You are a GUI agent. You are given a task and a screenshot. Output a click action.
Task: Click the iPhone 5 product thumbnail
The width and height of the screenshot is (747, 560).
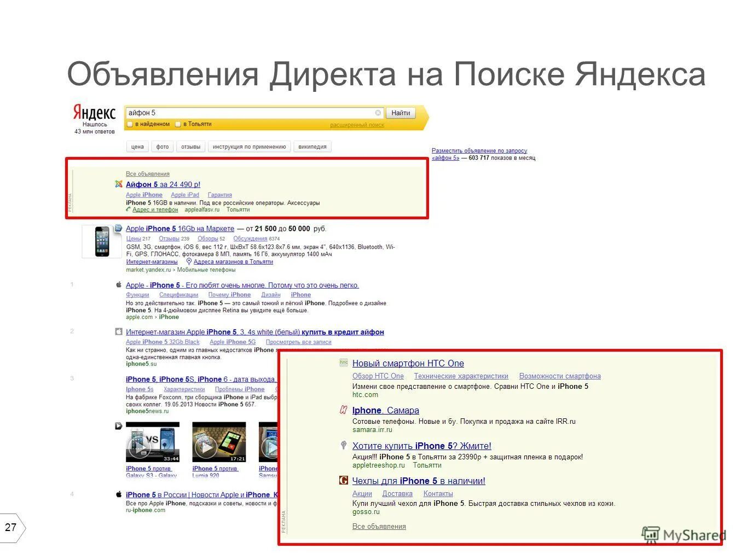[x=102, y=241]
